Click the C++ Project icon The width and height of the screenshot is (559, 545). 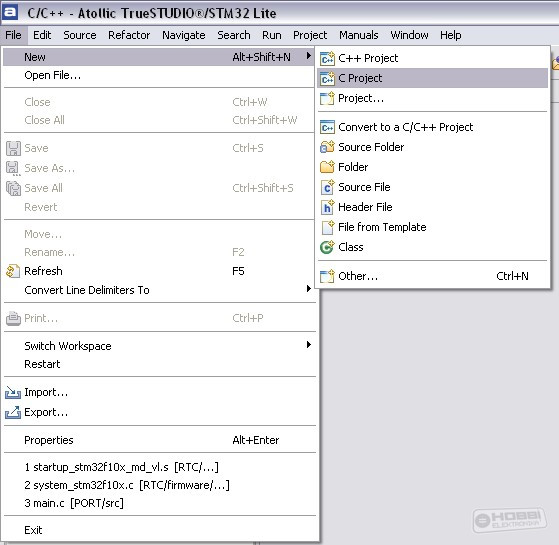327,58
